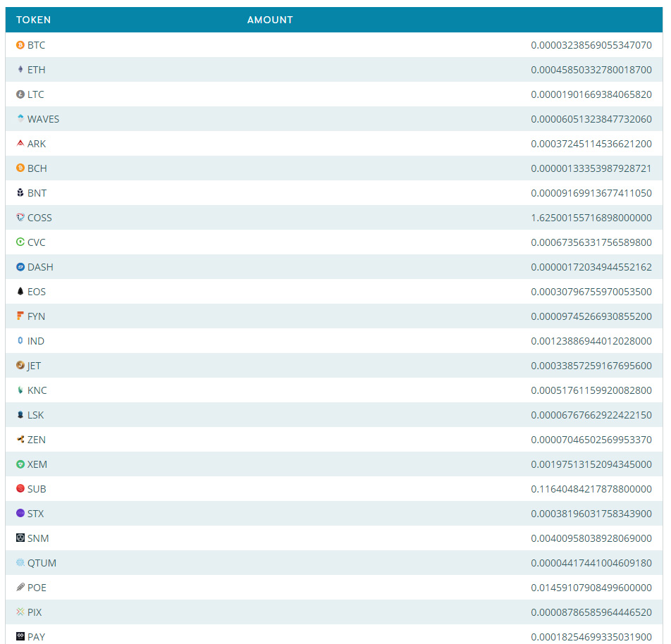
Task: Click DASH amount 0.00000172034944552162
Action: tap(591, 267)
